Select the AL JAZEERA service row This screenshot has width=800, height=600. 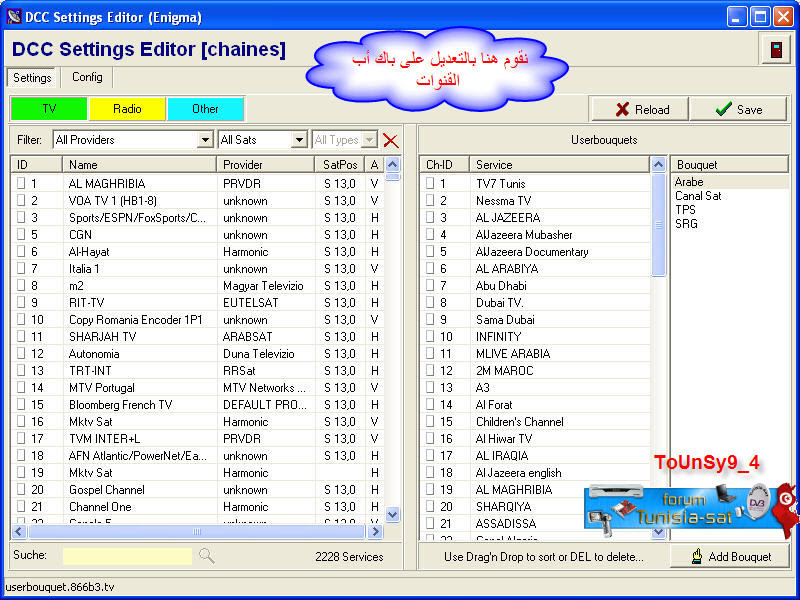point(535,217)
